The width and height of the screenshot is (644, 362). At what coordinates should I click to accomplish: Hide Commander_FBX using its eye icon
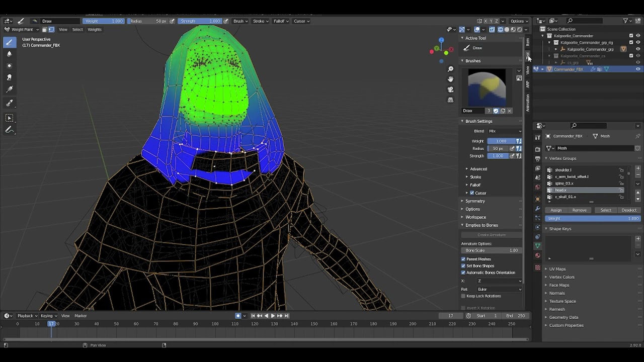tap(638, 69)
